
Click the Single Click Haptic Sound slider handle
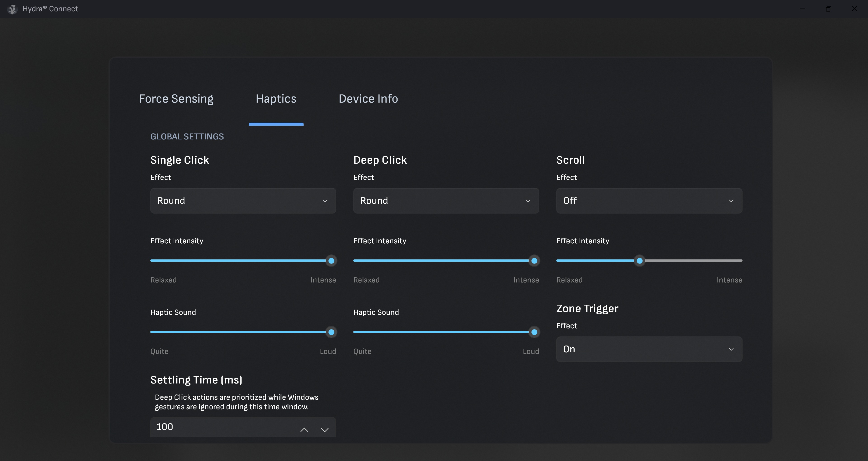point(331,332)
